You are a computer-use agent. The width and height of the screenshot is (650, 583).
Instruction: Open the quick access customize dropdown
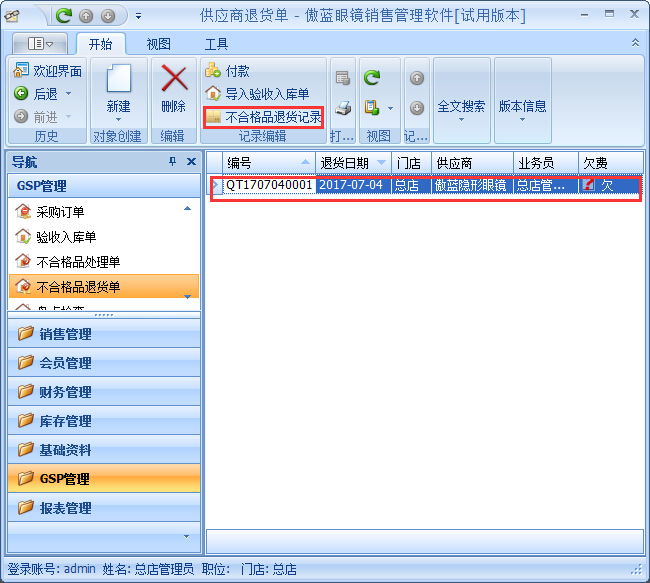click(x=138, y=16)
